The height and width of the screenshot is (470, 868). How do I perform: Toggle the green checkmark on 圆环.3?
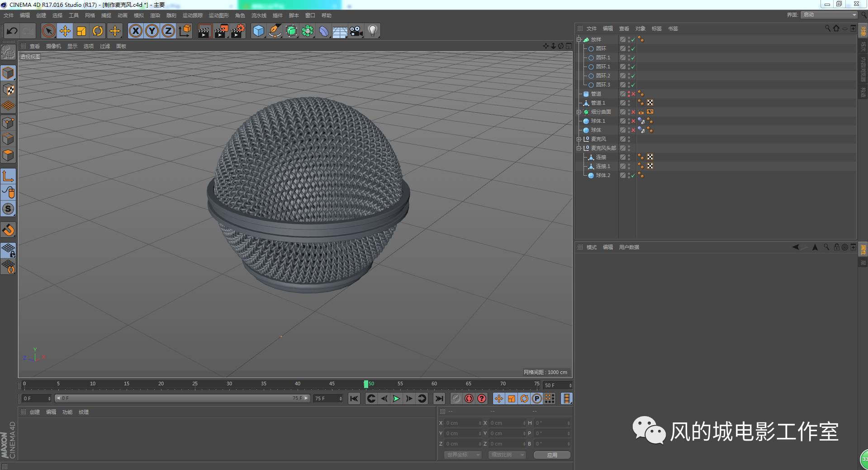[633, 85]
